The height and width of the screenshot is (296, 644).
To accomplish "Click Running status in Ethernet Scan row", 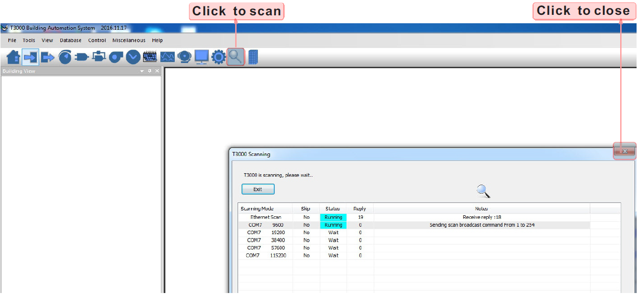I will coord(333,217).
